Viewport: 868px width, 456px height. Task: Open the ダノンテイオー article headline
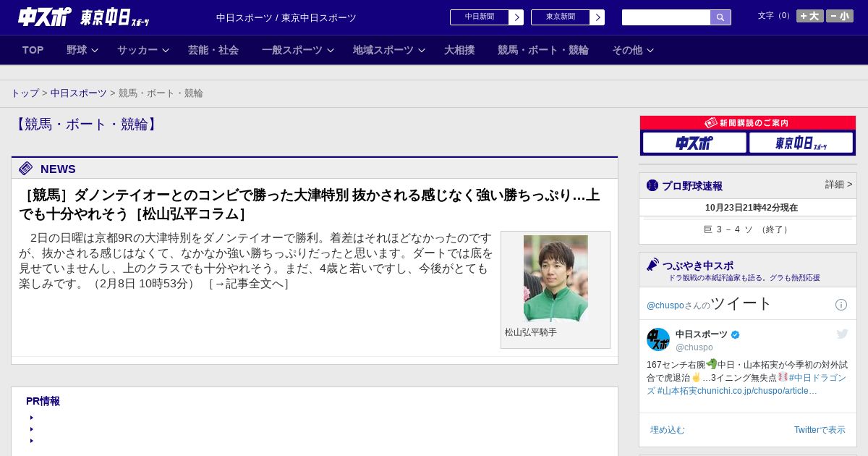(x=310, y=204)
